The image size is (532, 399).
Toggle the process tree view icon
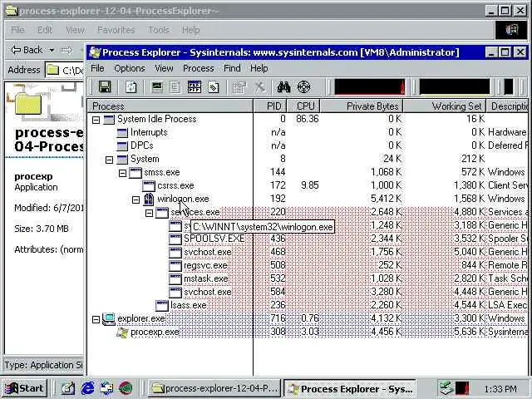[x=175, y=87]
